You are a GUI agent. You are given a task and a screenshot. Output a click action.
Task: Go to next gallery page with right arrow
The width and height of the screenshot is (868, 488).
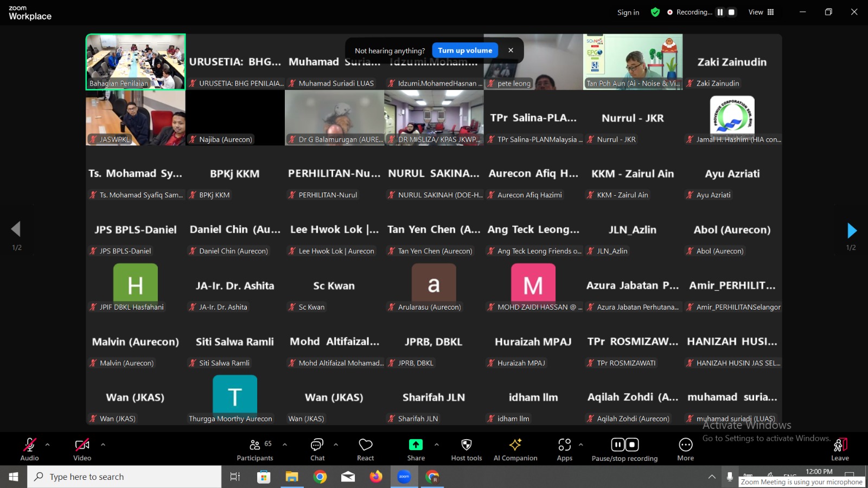point(852,230)
